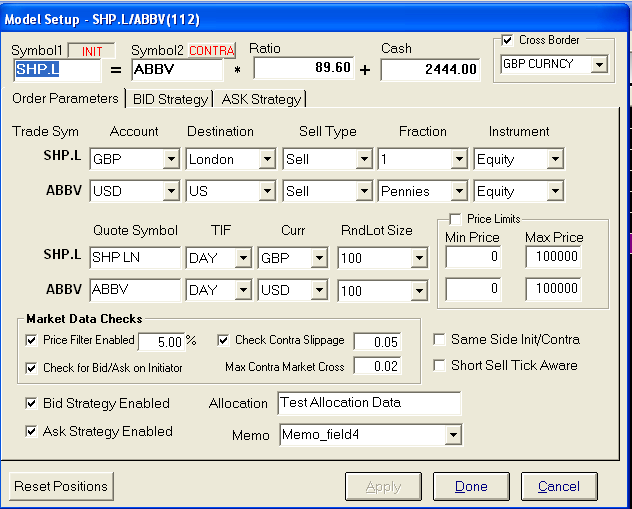The height and width of the screenshot is (509, 632).
Task: Open SHP.L Fraction dropdown showing 1
Action: [x=459, y=159]
